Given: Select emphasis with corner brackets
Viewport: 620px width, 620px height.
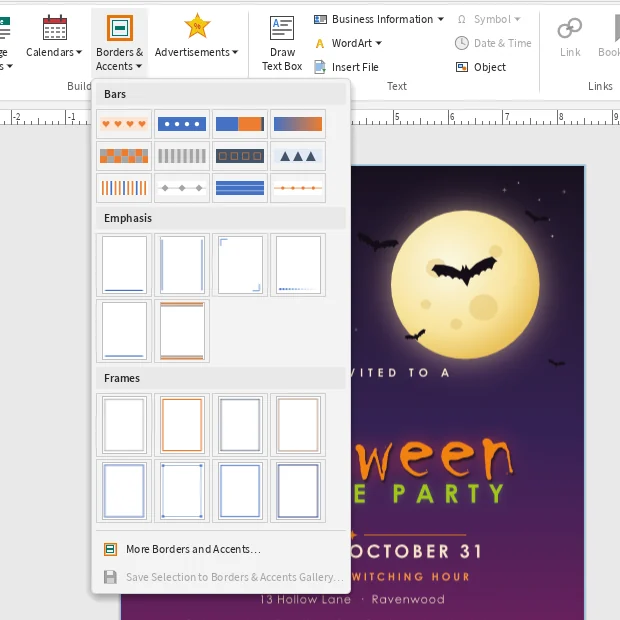Looking at the screenshot, I should tap(240, 265).
